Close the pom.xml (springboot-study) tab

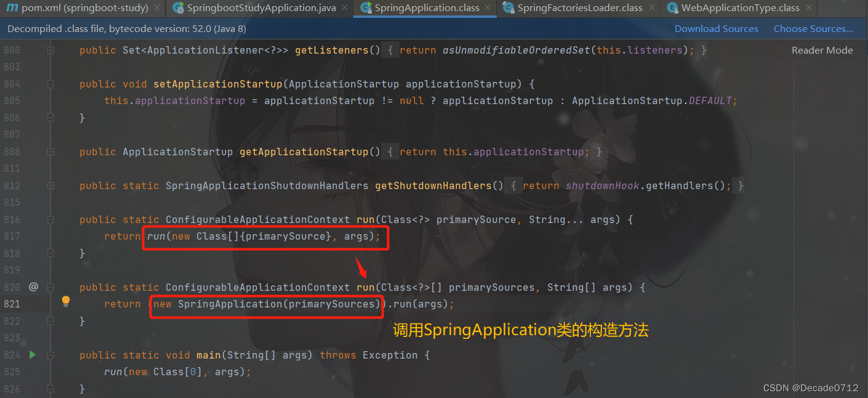[x=156, y=8]
